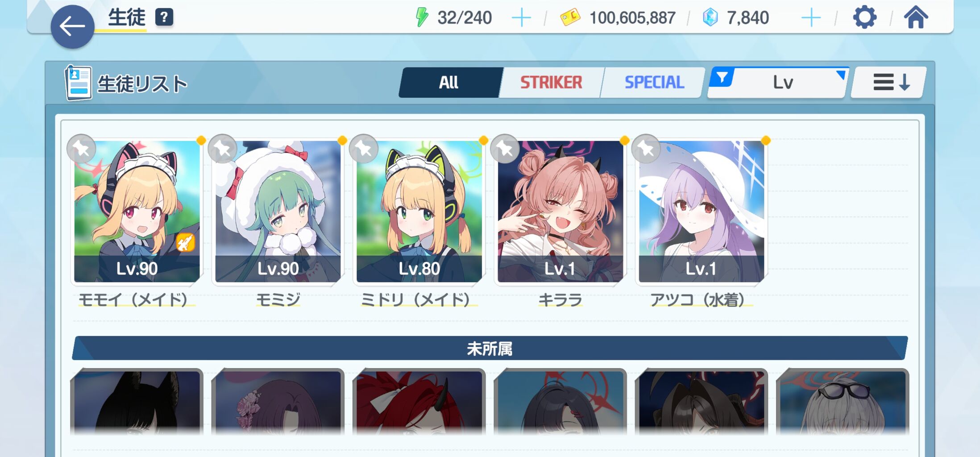Tap the green energy bolt icon
Viewport: 980px width, 457px height.
click(x=422, y=18)
